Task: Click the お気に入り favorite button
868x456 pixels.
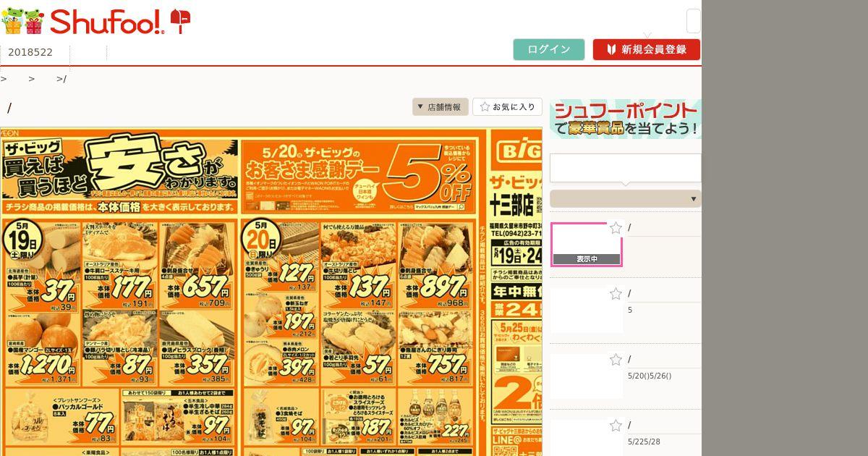Action: (x=507, y=106)
